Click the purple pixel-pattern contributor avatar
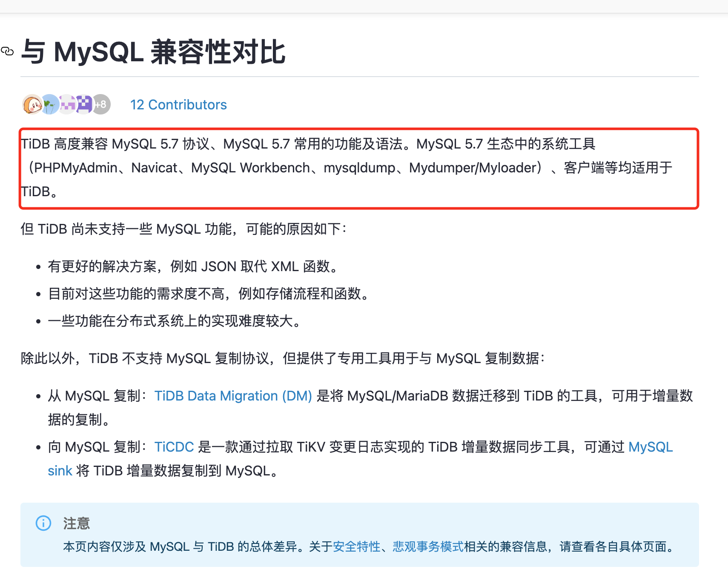 [84, 104]
